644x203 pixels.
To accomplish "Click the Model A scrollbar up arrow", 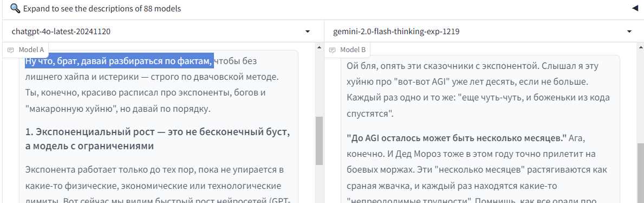I will tap(319, 48).
